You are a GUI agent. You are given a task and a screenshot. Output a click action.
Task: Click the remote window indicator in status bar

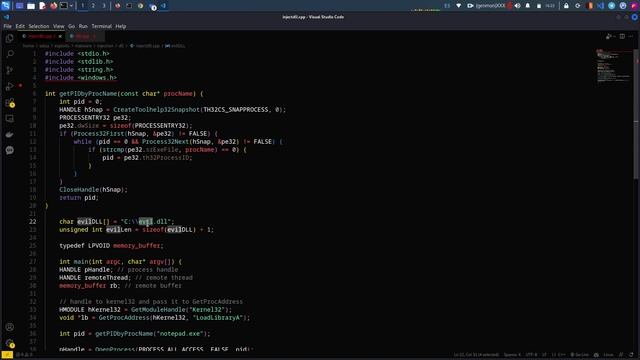pyautogui.click(x=7, y=355)
